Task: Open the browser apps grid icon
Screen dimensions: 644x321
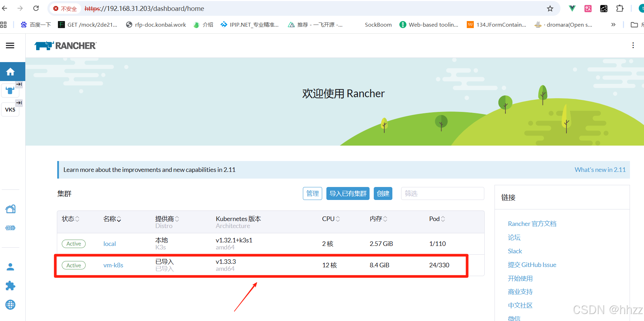Action: click(4, 25)
